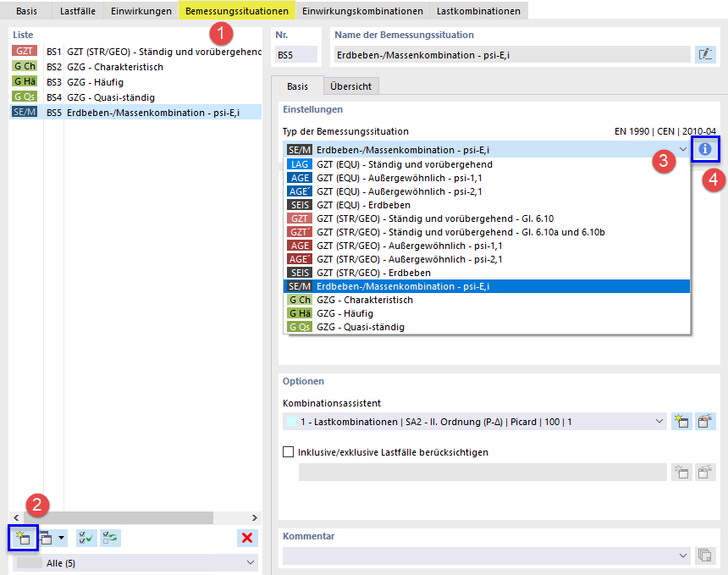Click the list scroll left arrow

(x=16, y=517)
